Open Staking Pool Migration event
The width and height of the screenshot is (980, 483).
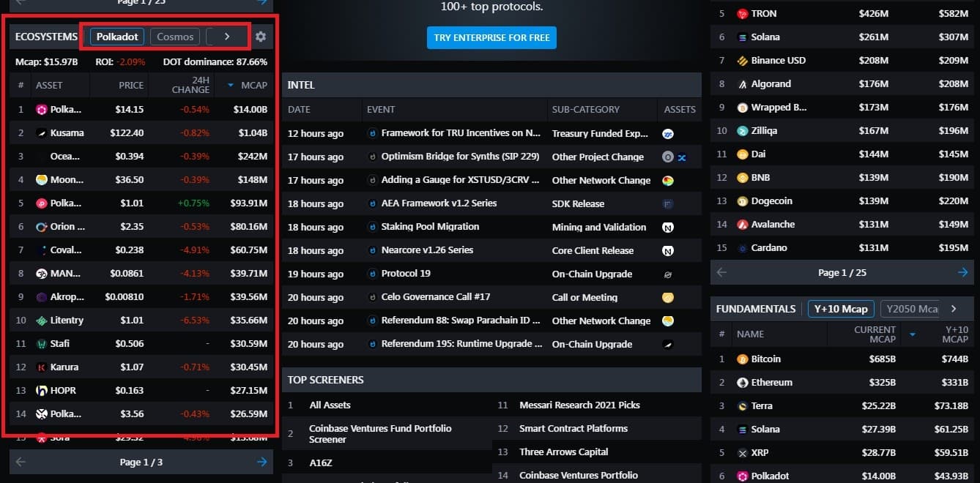[430, 227]
